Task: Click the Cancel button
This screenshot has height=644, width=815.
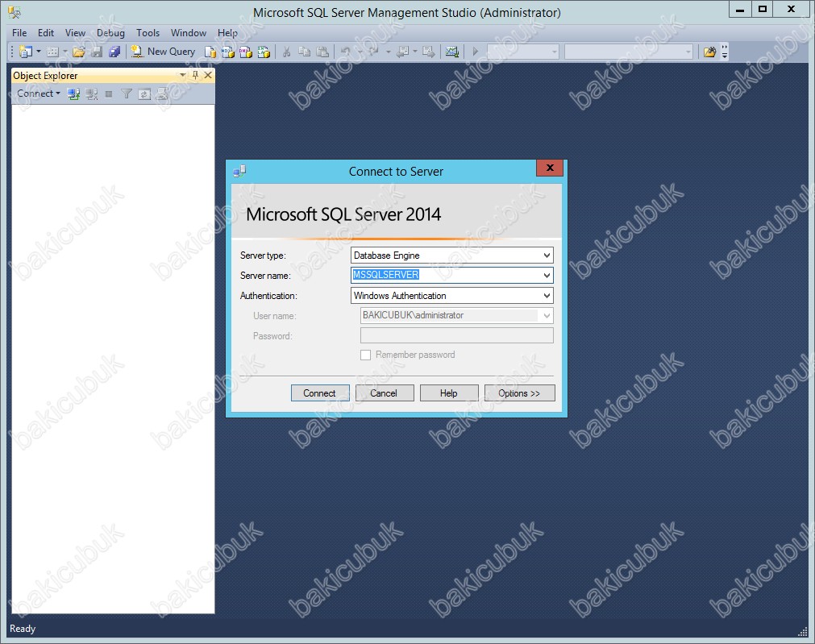Action: pyautogui.click(x=384, y=393)
